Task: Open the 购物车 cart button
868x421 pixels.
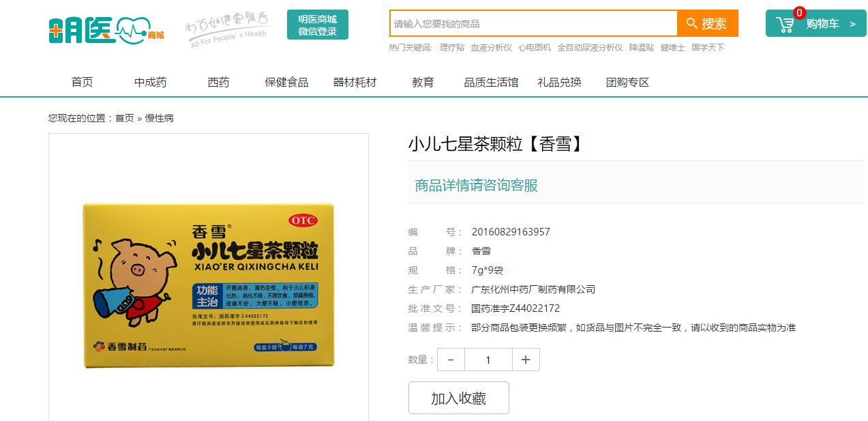Action: [816, 23]
